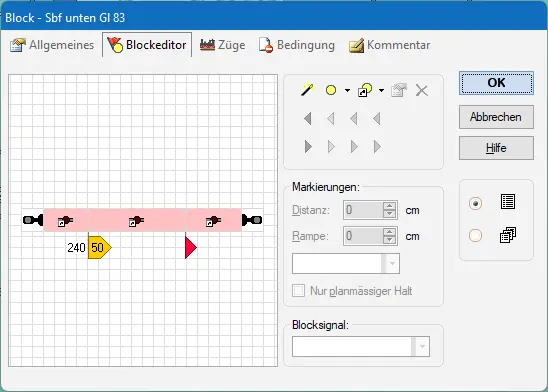
Task: Click the Distanz input field
Action: (x=363, y=210)
